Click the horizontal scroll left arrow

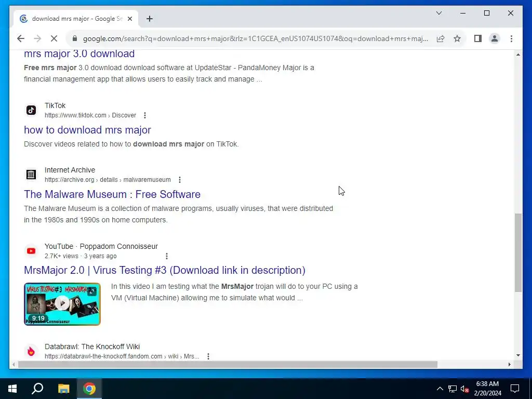pyautogui.click(x=13, y=364)
